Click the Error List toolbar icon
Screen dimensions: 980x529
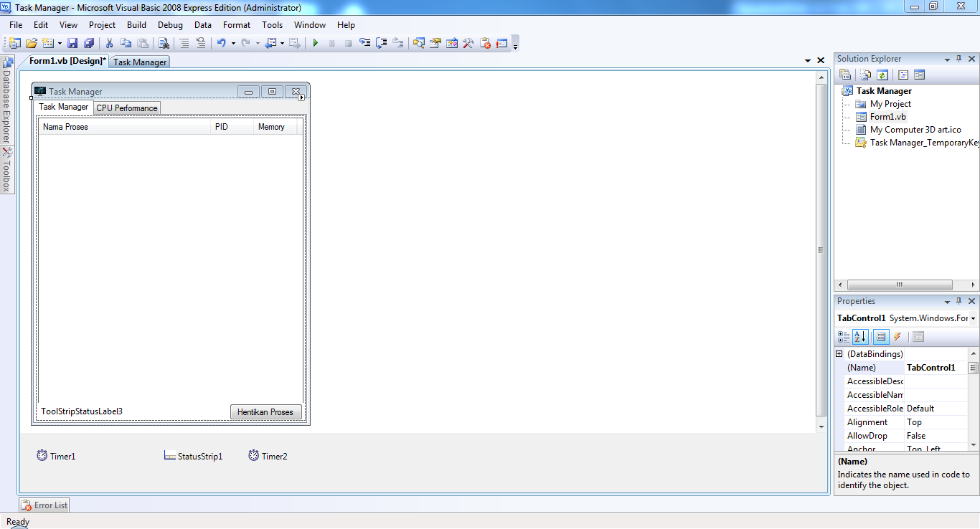click(485, 44)
